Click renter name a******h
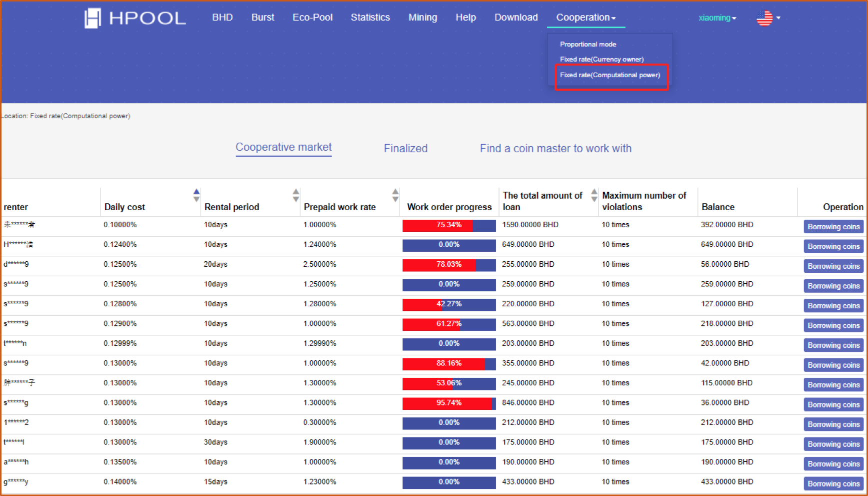The image size is (868, 496). point(16,462)
